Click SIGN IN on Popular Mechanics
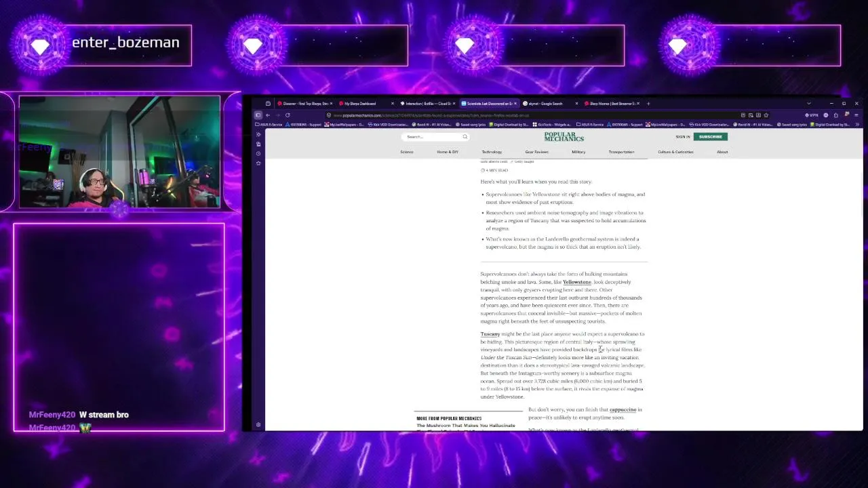 pos(683,137)
